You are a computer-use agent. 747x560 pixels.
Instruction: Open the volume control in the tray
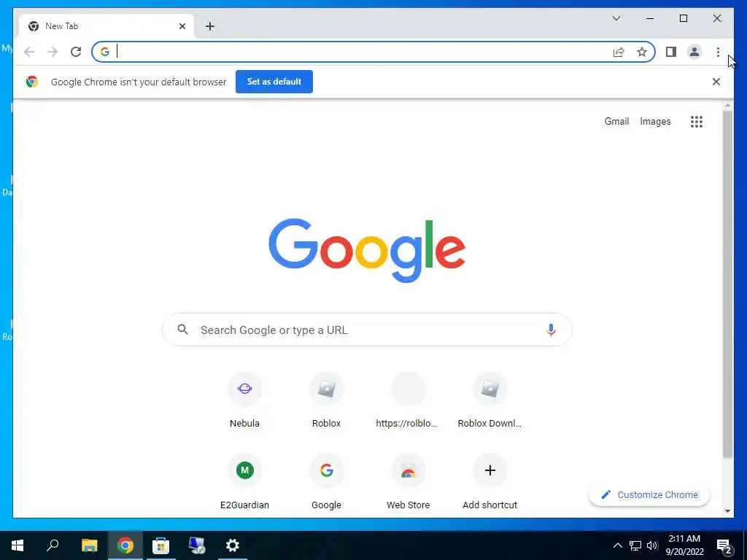[x=652, y=545]
